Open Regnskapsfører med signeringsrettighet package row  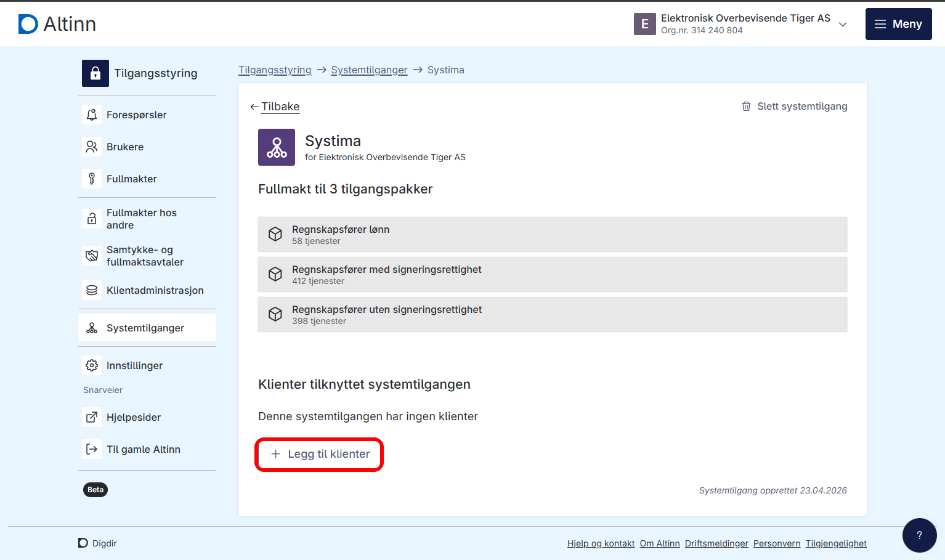(553, 274)
